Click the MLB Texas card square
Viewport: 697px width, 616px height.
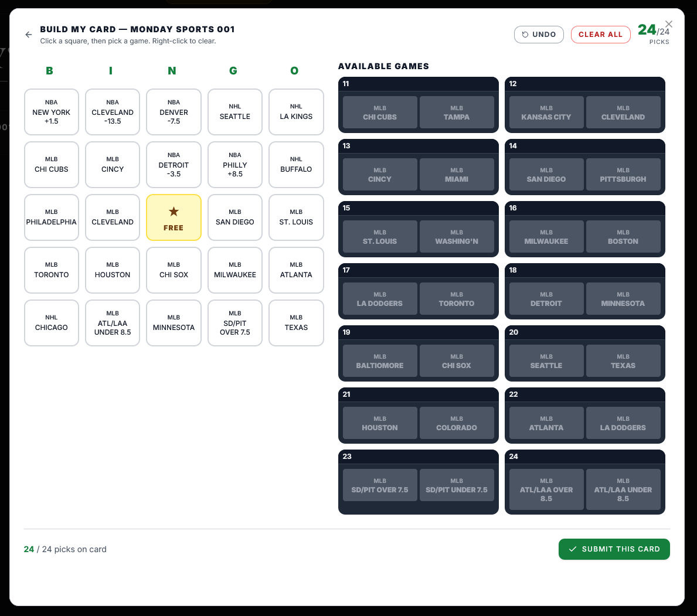pyautogui.click(x=296, y=323)
